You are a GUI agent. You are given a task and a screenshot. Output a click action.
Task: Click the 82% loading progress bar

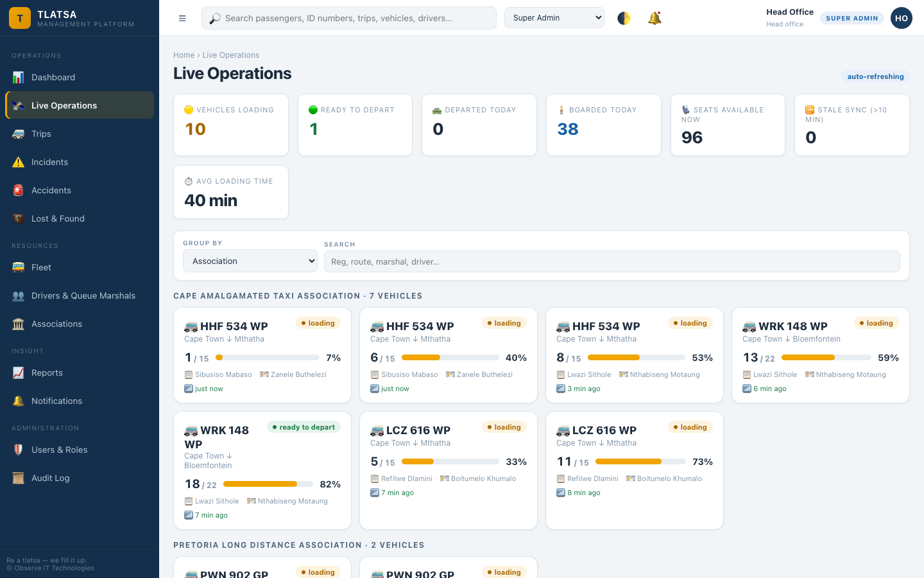(x=268, y=484)
